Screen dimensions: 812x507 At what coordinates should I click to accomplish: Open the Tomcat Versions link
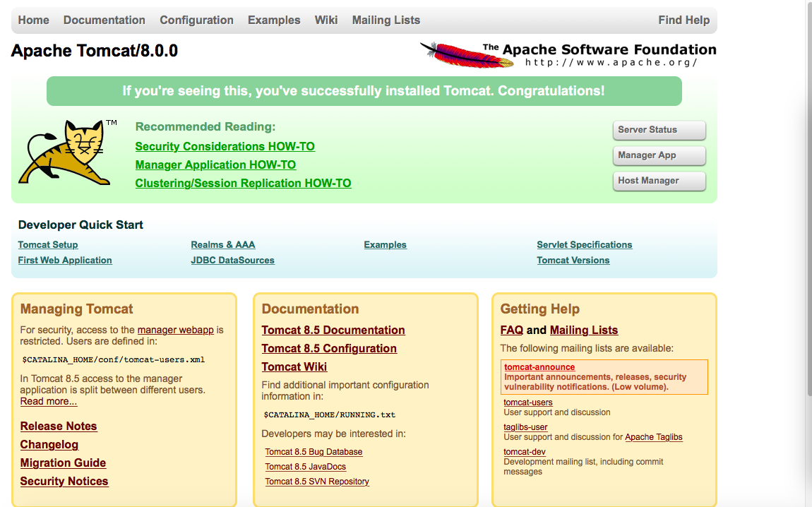573,261
